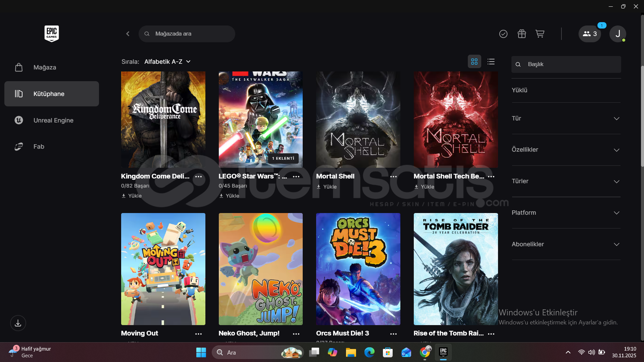Click the back arrow near search
Screen dimensions: 644x362
click(128, 34)
